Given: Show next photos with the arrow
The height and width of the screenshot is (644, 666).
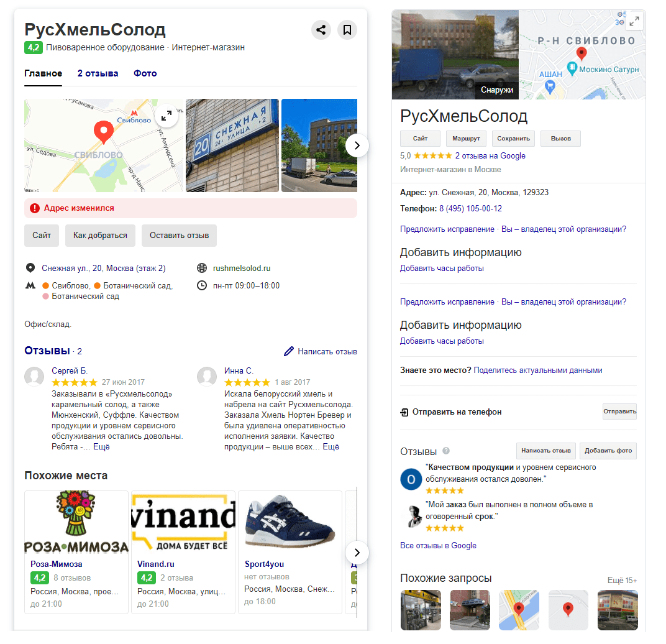Looking at the screenshot, I should [357, 145].
